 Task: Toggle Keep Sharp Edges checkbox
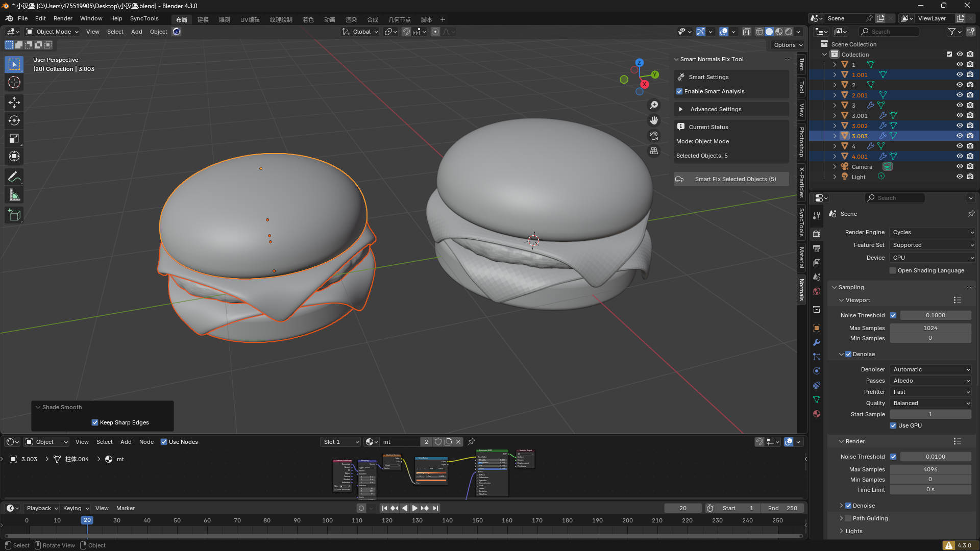point(95,422)
